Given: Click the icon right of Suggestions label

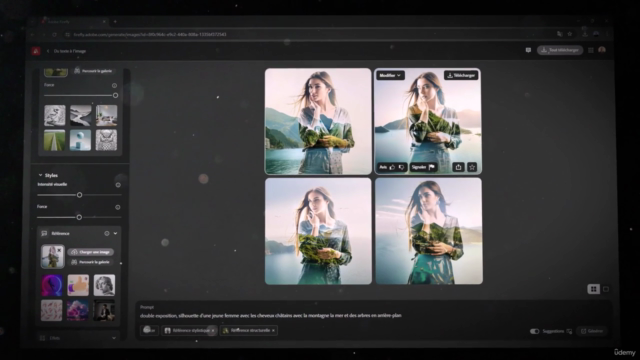Looking at the screenshot, I should (x=569, y=331).
